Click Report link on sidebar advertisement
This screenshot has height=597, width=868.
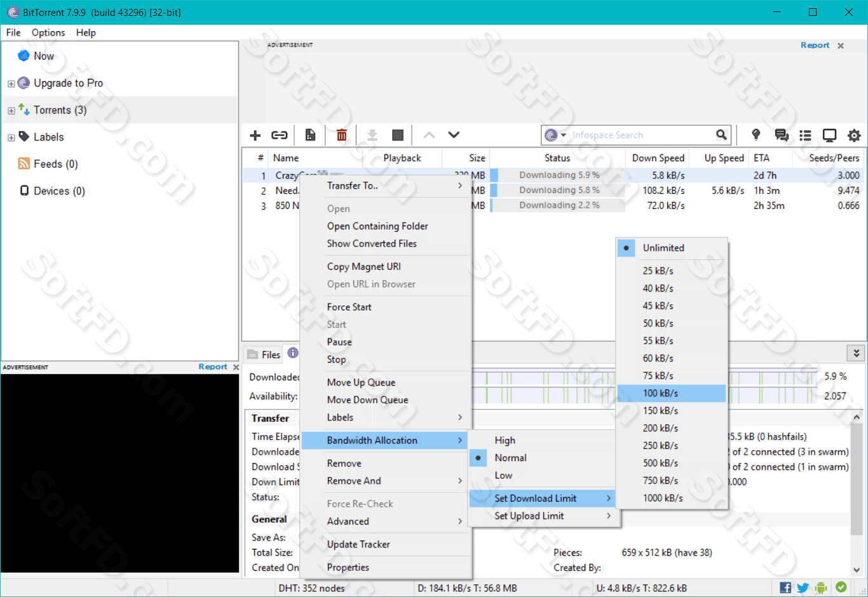point(213,366)
